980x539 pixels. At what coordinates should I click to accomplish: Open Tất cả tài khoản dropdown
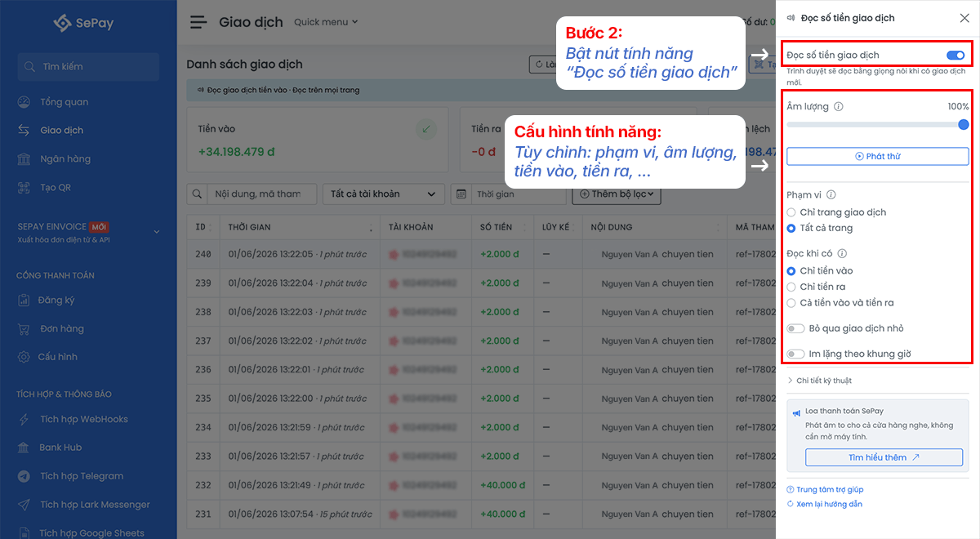point(384,194)
